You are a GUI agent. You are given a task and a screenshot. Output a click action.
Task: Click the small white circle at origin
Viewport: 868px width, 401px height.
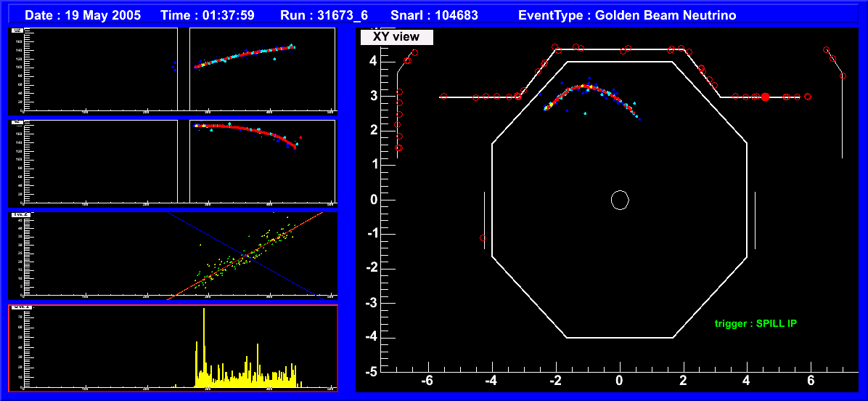[619, 200]
